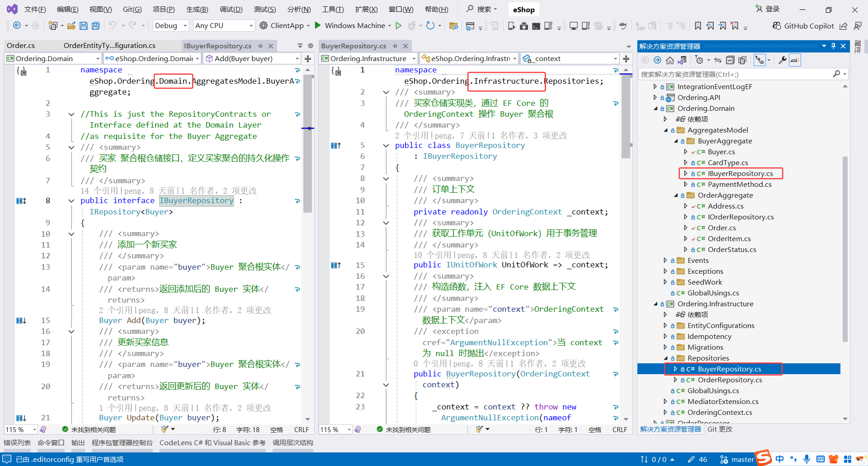This screenshot has width=868, height=466.
Task: Open the Windows Machine target dropdown arrow
Action: coord(389,26)
